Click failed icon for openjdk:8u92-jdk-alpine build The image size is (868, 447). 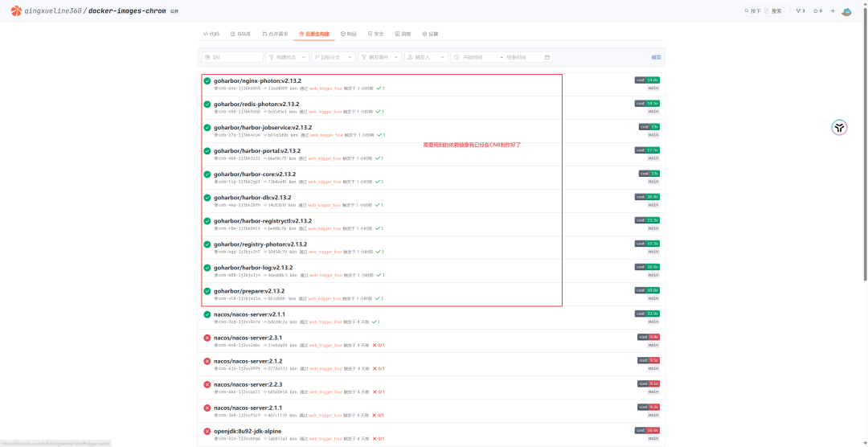coord(207,431)
